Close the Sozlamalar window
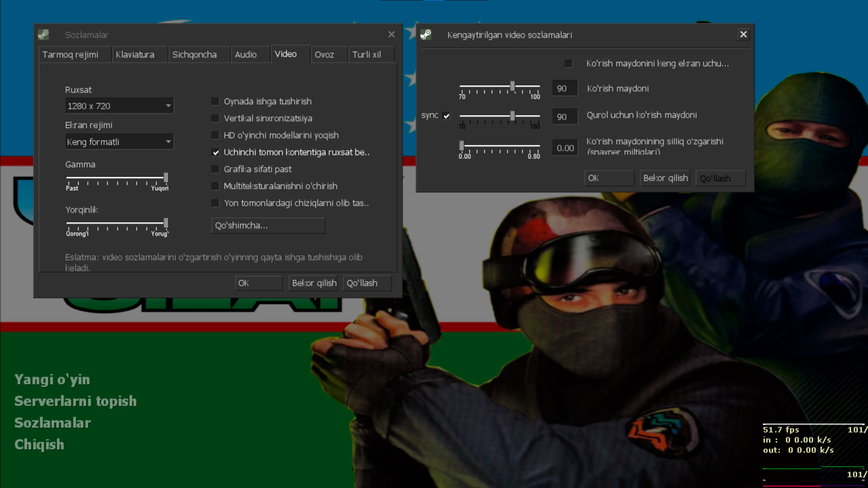The width and height of the screenshot is (868, 488). (x=392, y=34)
